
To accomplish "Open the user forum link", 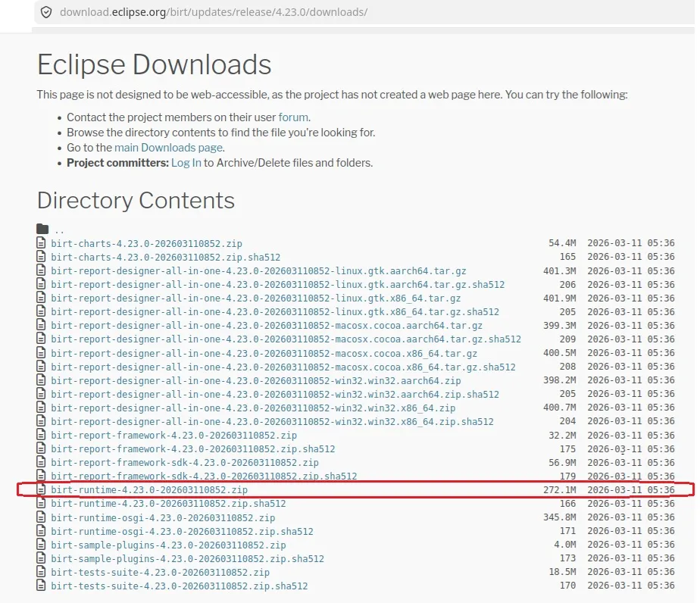I will (x=293, y=117).
